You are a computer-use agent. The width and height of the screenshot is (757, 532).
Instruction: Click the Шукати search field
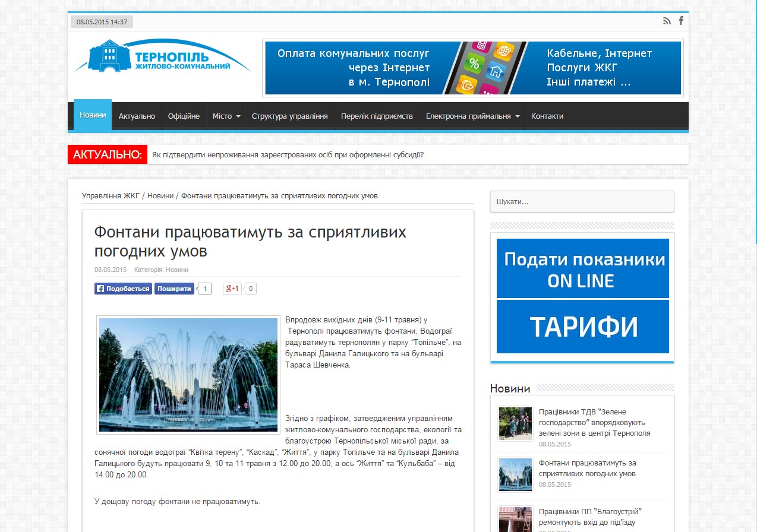[x=582, y=201]
